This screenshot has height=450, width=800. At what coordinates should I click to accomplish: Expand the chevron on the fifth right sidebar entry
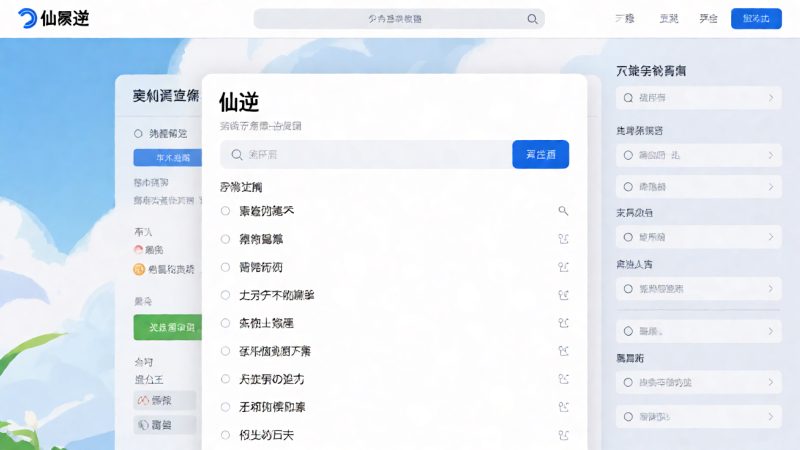pyautogui.click(x=771, y=289)
